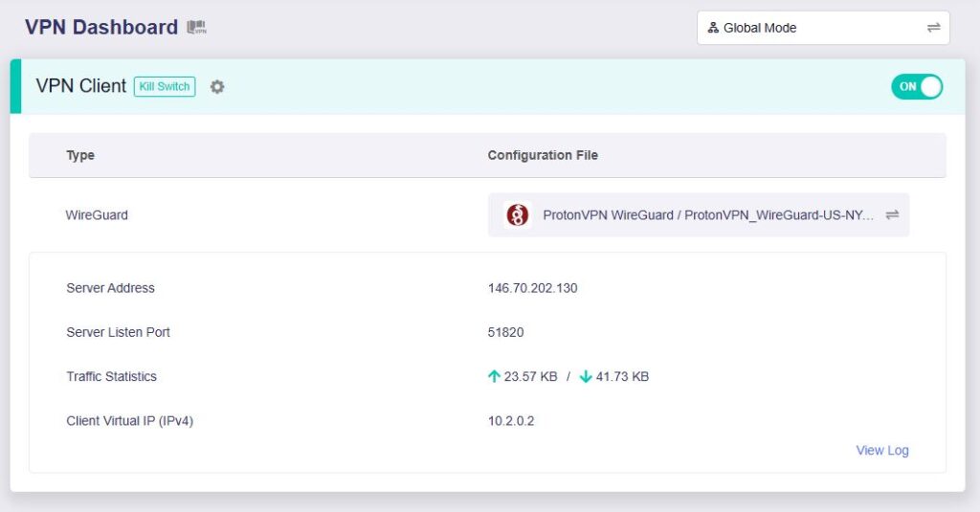
Task: Click the upload value 23.57 KB
Action: (x=530, y=376)
